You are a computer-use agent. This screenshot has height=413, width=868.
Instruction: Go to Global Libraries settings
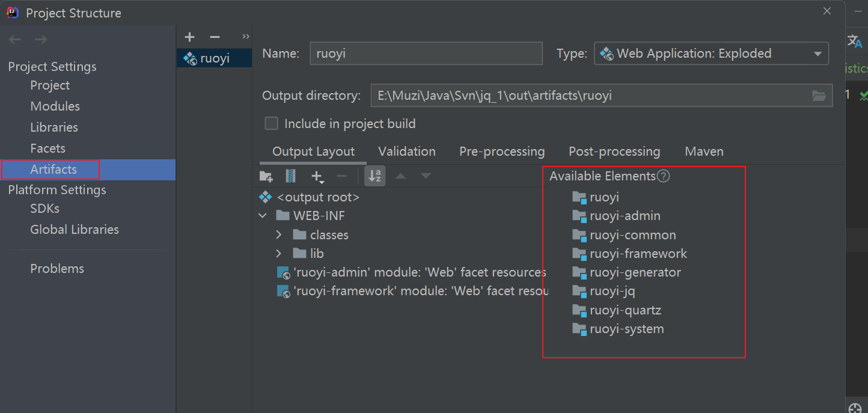75,230
